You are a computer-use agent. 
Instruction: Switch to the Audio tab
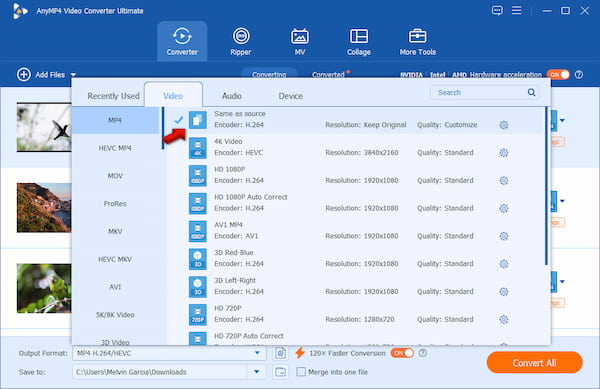tap(232, 96)
